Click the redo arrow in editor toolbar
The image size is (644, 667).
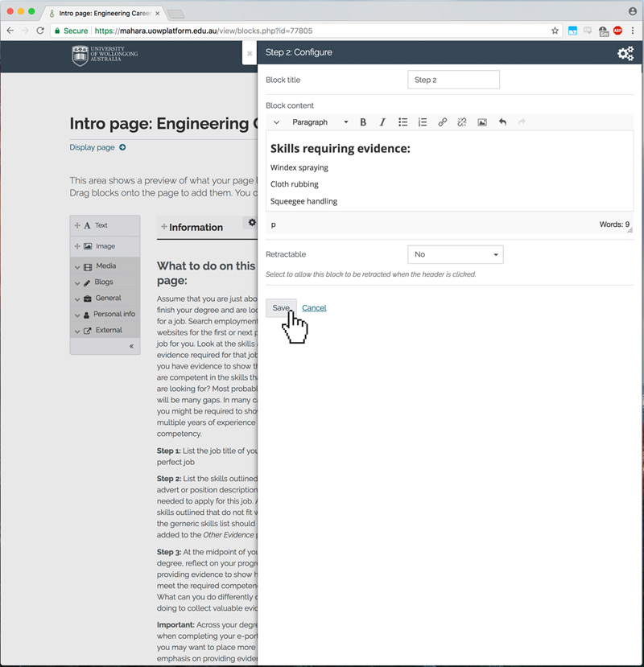pos(522,122)
